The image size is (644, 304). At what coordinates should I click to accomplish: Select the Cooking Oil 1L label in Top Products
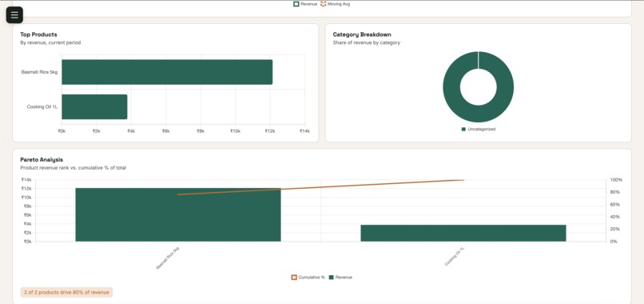pos(42,107)
